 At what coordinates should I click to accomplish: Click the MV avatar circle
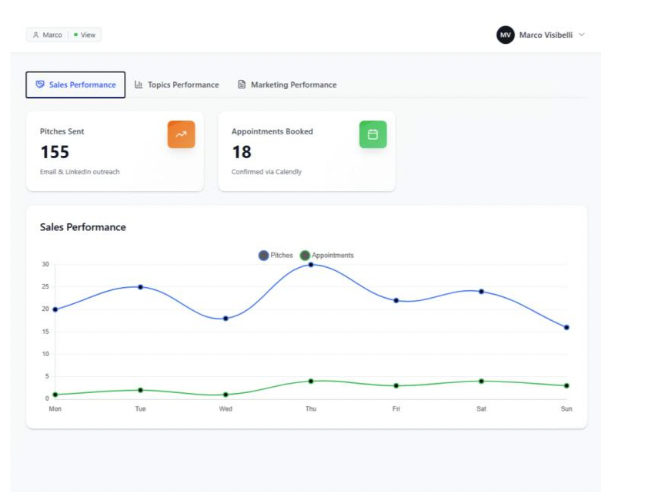(x=505, y=35)
